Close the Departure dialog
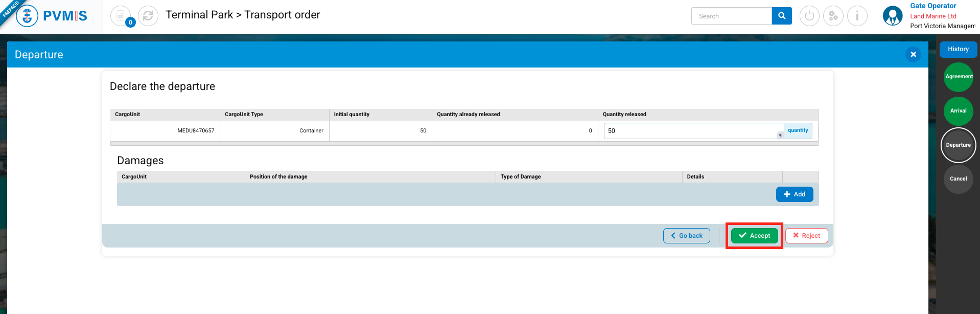The height and width of the screenshot is (314, 980). [x=913, y=54]
